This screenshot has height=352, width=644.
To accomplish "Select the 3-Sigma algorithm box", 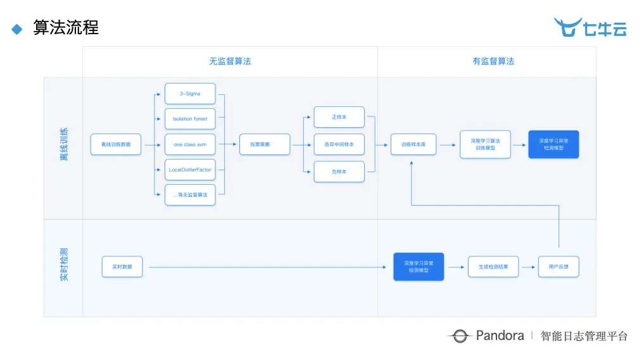I will pos(190,94).
